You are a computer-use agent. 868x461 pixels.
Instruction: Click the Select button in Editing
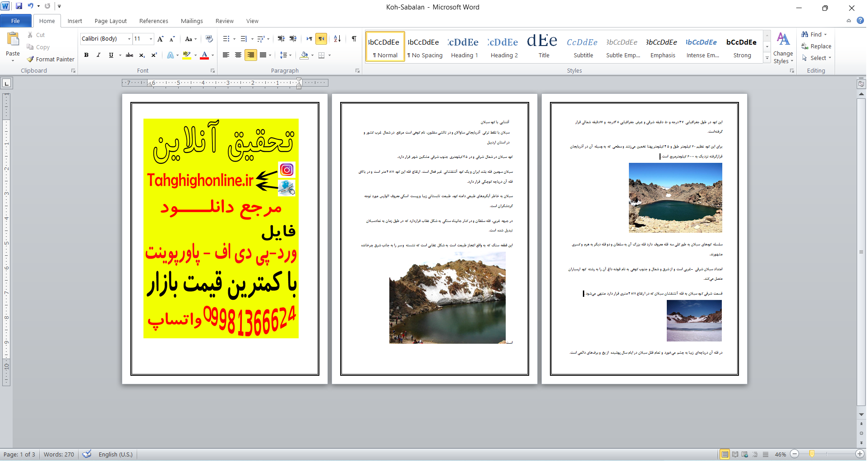click(816, 58)
